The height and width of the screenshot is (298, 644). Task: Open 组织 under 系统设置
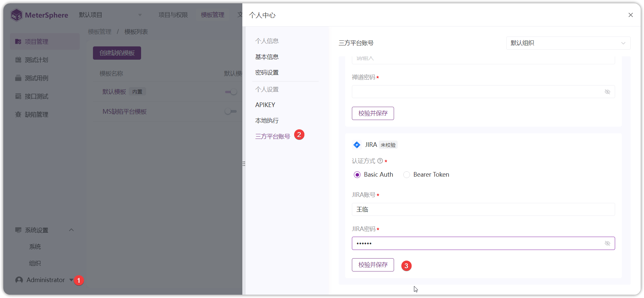35,263
